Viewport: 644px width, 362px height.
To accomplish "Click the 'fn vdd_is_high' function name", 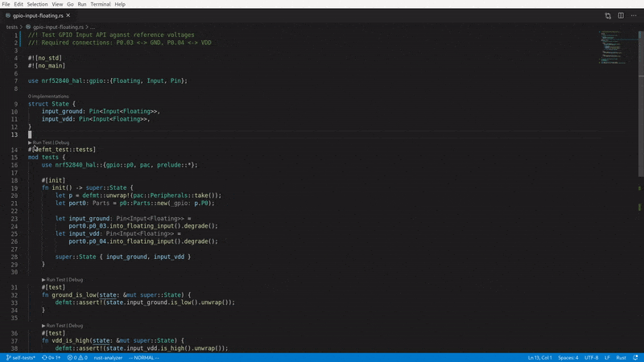I will point(71,340).
